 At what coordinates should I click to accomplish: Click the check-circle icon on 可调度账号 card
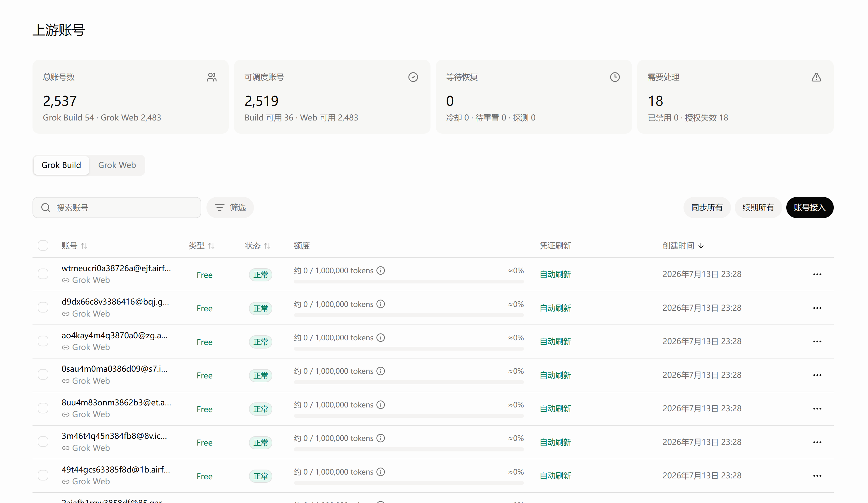click(413, 77)
